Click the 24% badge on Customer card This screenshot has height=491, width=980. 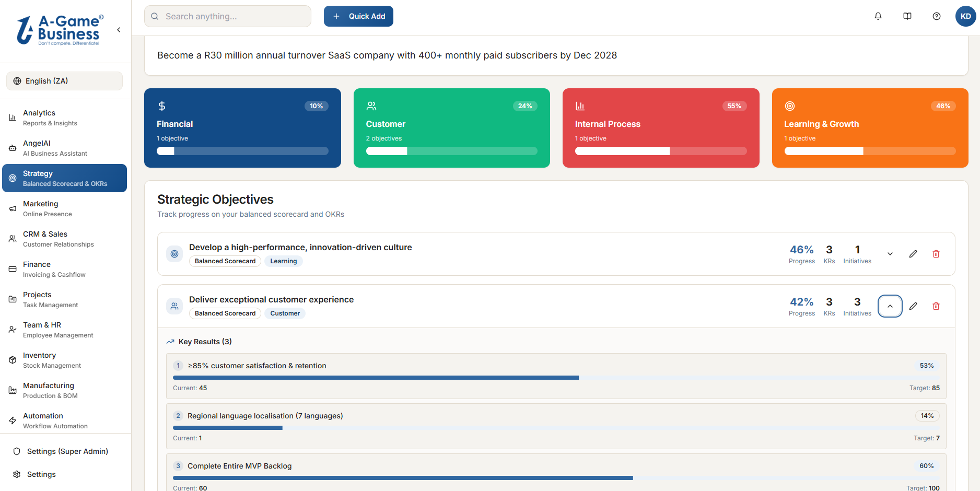(x=525, y=106)
